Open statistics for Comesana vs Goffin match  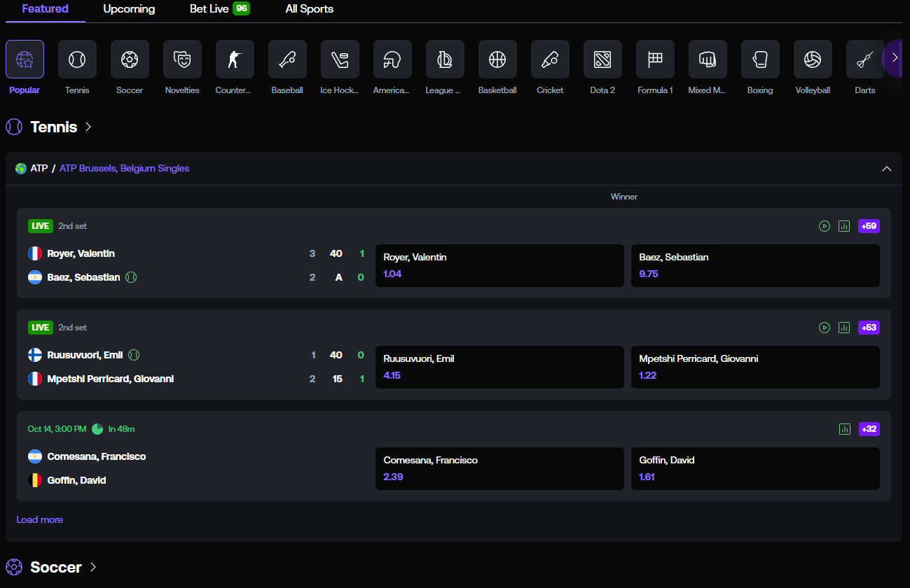(x=844, y=429)
